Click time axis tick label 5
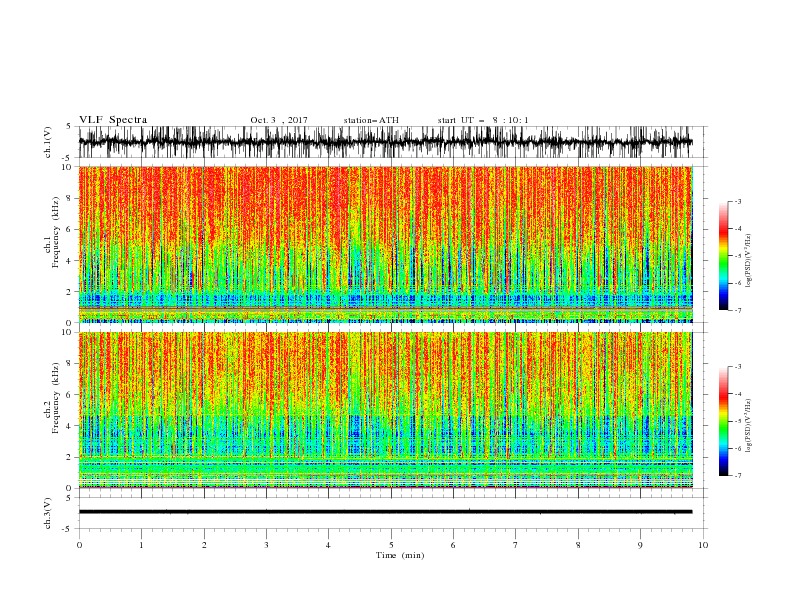This screenshot has width=792, height=612. pyautogui.click(x=391, y=545)
